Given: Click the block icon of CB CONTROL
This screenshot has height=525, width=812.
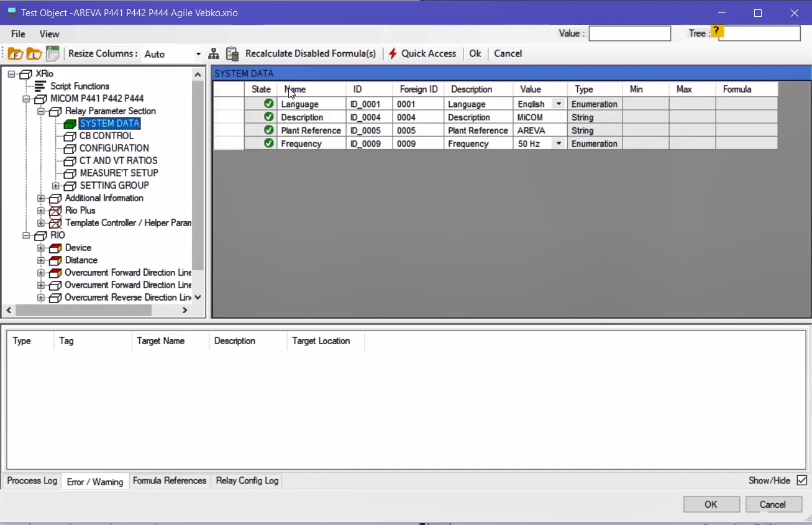Looking at the screenshot, I should pos(70,136).
